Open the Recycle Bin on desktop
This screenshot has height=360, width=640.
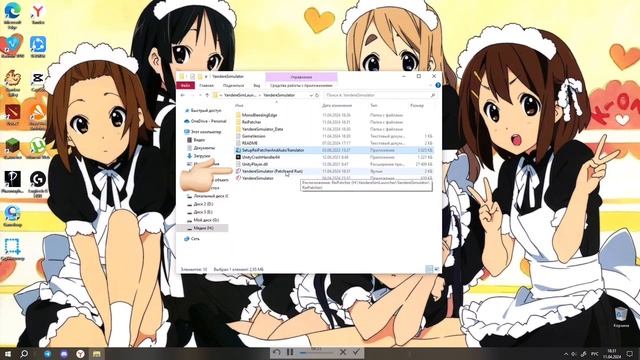click(621, 318)
